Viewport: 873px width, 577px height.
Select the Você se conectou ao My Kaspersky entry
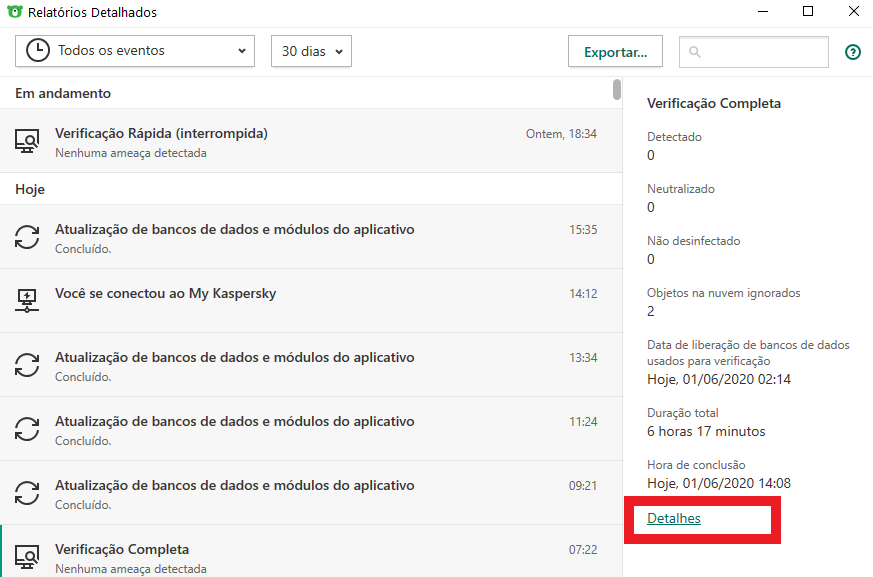point(311,301)
